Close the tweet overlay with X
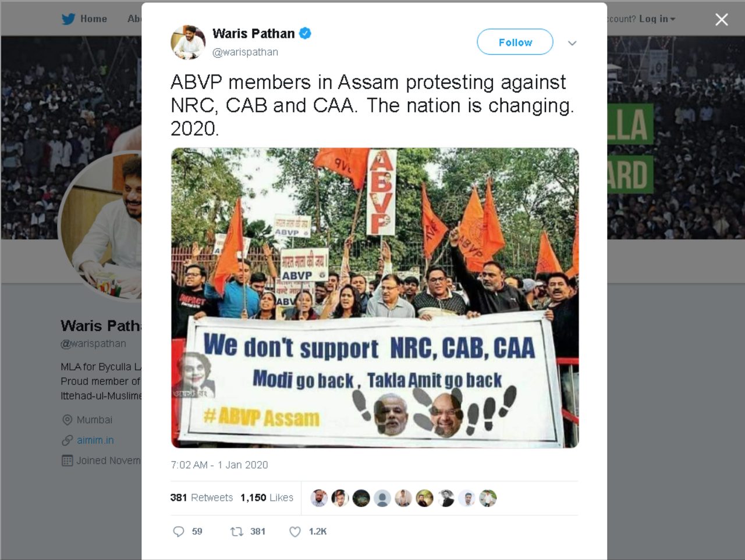 coord(722,20)
